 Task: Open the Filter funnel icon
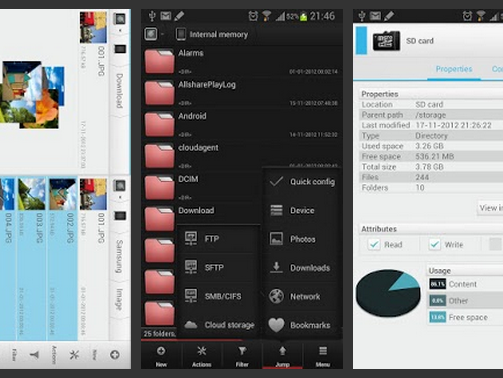242,356
